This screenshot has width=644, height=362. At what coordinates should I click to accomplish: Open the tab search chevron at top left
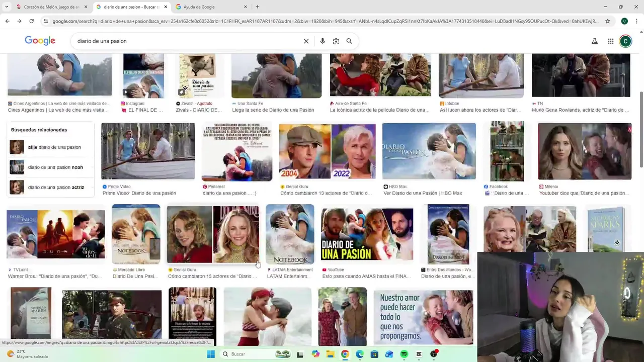point(6,7)
